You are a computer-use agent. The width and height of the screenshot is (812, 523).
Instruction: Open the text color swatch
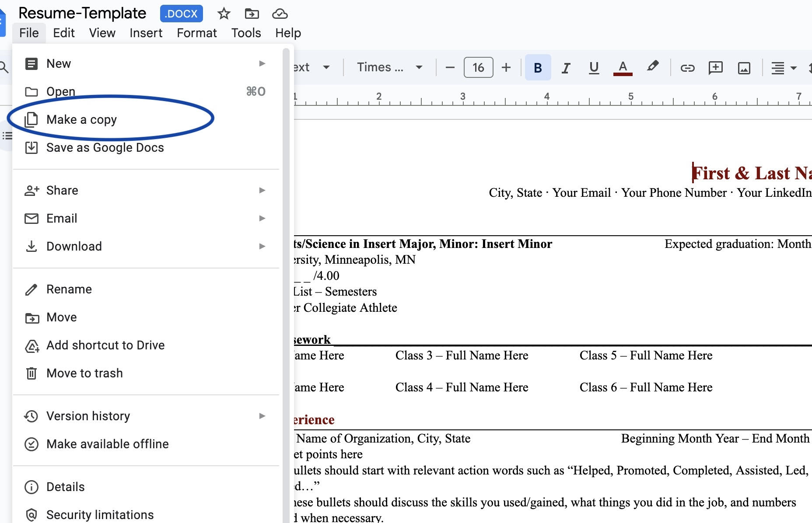tap(623, 67)
